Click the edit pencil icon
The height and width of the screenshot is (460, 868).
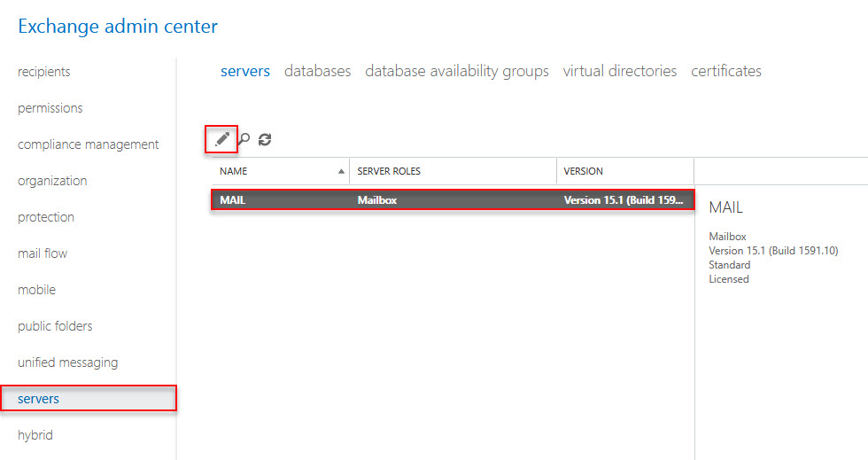(222, 139)
